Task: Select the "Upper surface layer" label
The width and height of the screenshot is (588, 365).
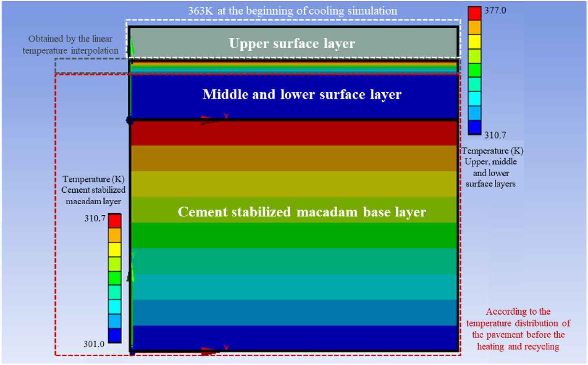Action: pos(292,43)
